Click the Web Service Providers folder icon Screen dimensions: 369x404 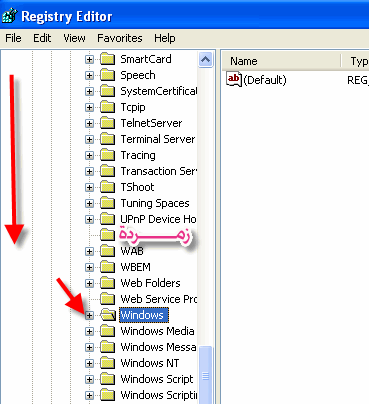(107, 299)
